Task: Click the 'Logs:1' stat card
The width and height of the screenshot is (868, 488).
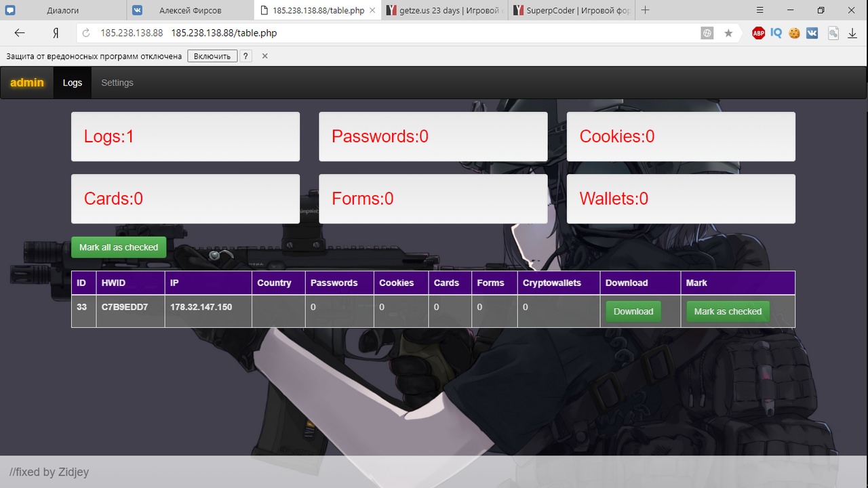Action: pyautogui.click(x=185, y=136)
